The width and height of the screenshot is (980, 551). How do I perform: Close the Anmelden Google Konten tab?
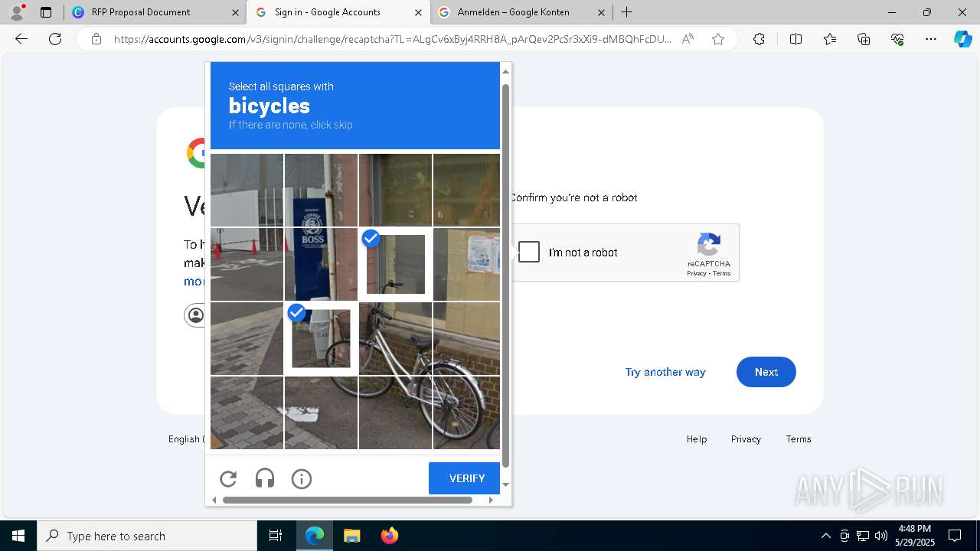tap(601, 12)
